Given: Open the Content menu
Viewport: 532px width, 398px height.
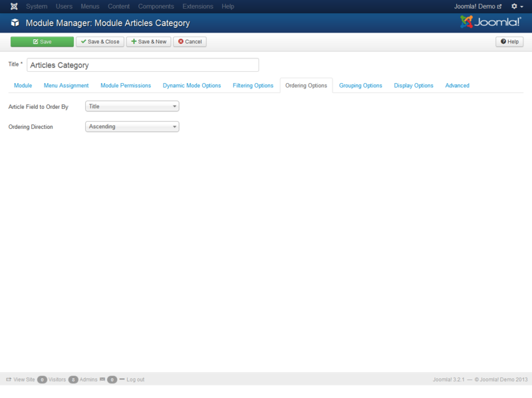Looking at the screenshot, I should pos(119,7).
